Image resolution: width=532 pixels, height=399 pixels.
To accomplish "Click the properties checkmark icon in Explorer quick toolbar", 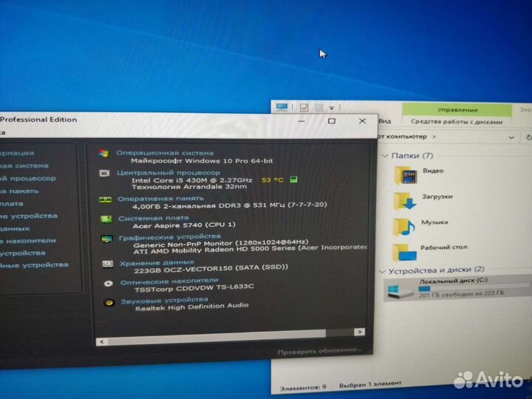I will click(304, 108).
